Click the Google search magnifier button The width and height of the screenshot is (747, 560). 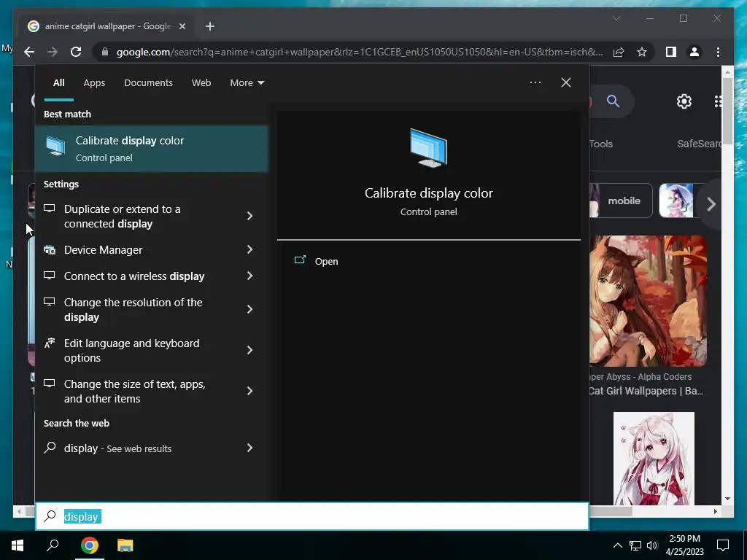(x=613, y=101)
